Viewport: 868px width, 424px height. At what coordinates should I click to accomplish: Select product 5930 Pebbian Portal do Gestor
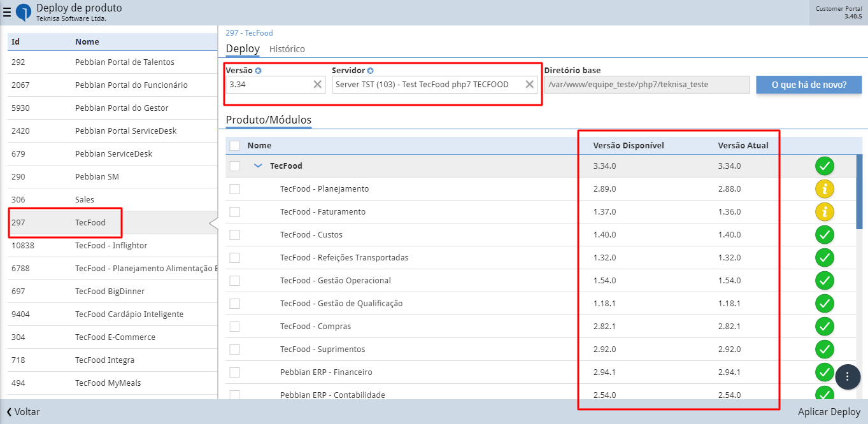pos(113,108)
